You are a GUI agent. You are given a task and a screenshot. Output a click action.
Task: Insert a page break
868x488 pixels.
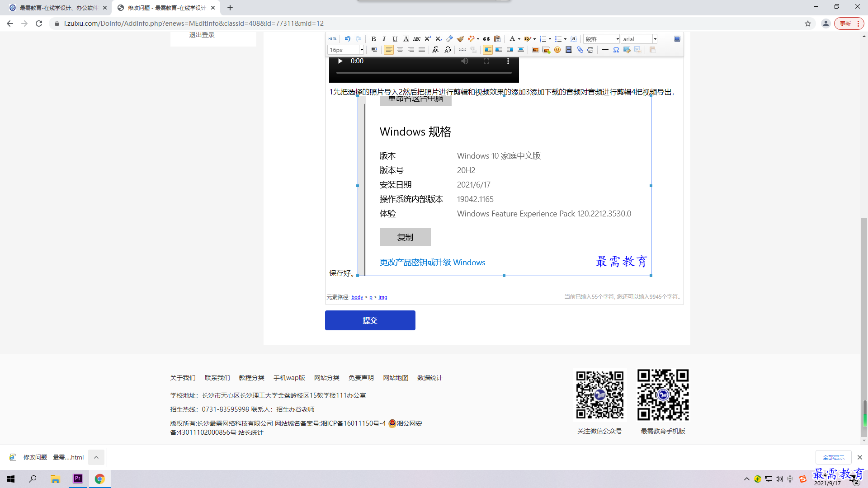[590, 50]
